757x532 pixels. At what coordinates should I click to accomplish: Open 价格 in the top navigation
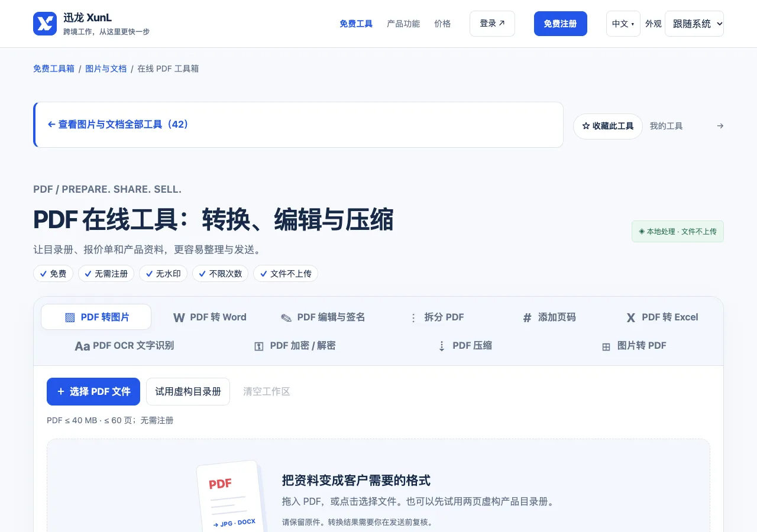pyautogui.click(x=442, y=24)
